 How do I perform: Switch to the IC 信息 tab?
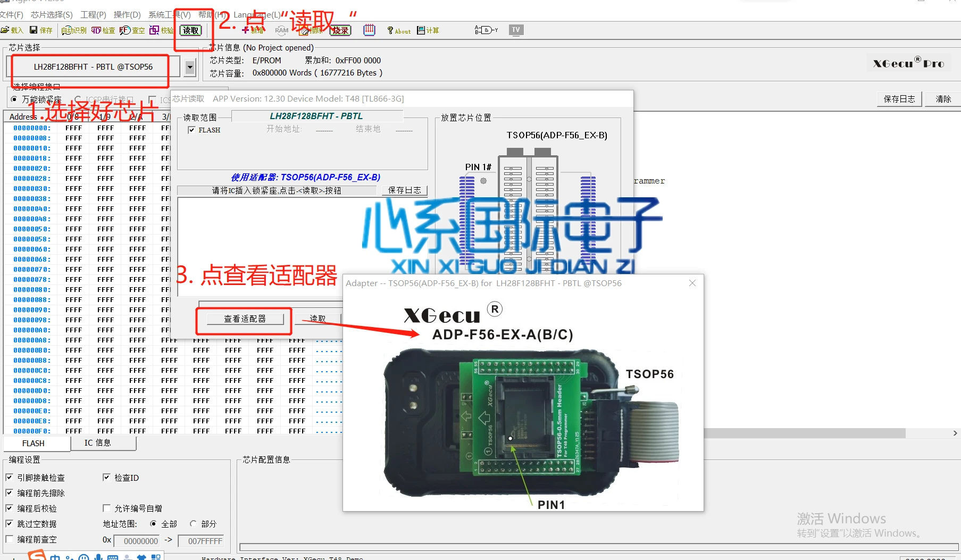tap(103, 442)
